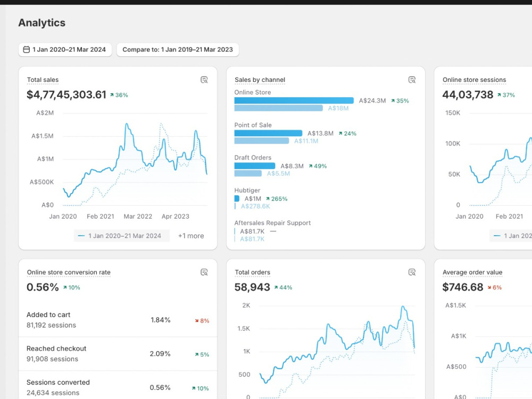The width and height of the screenshot is (532, 399).
Task: Click the Hubtiger A$1M bar
Action: pyautogui.click(x=237, y=198)
